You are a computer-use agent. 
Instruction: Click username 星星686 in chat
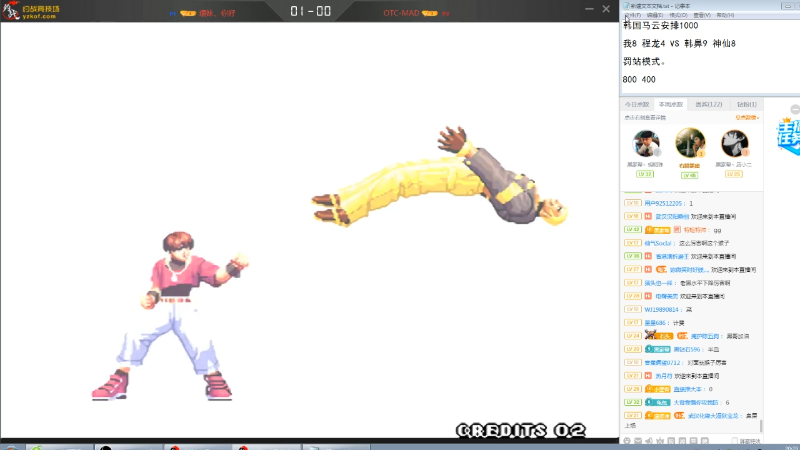click(x=655, y=322)
